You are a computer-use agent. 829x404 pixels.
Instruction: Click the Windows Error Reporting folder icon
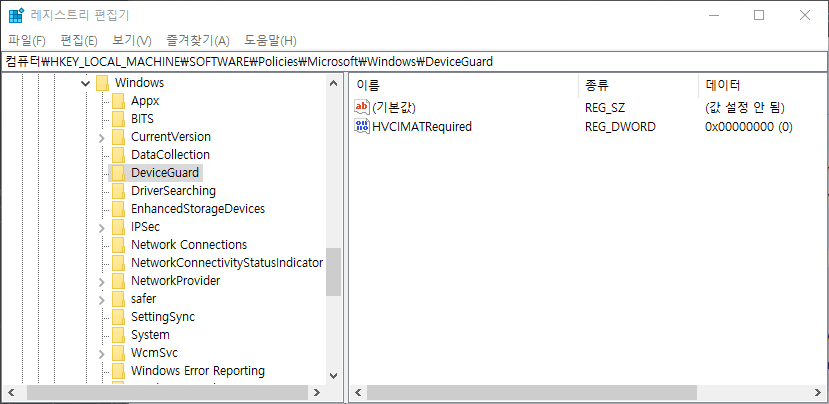(118, 370)
